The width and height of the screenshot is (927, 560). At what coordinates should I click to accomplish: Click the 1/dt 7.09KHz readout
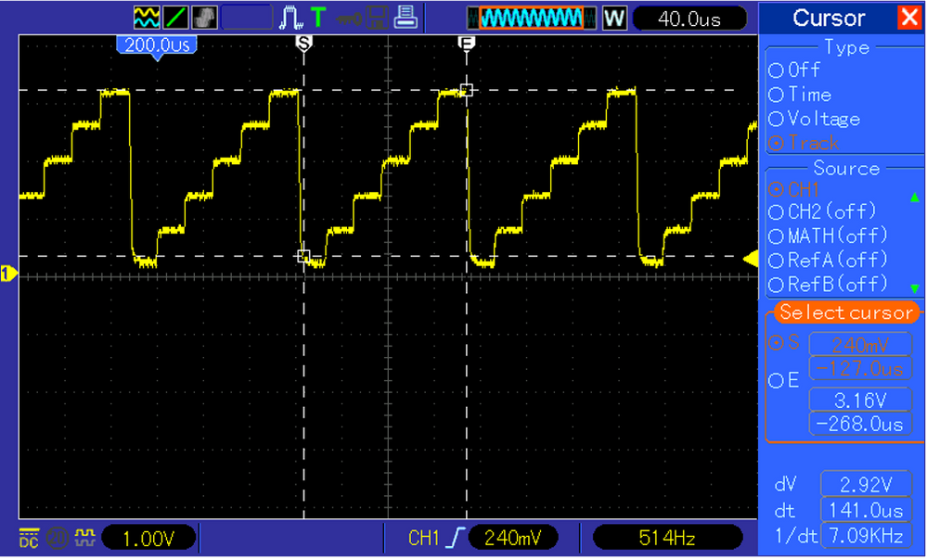pyautogui.click(x=866, y=535)
